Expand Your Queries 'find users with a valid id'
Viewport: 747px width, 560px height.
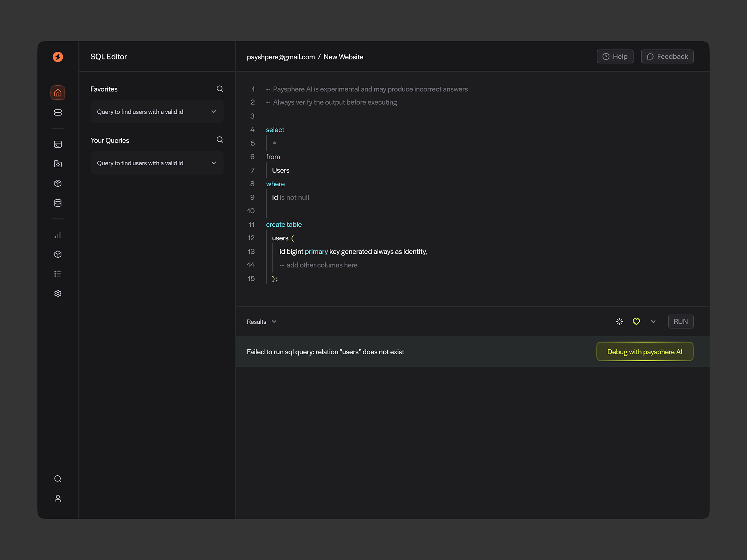tap(157, 163)
